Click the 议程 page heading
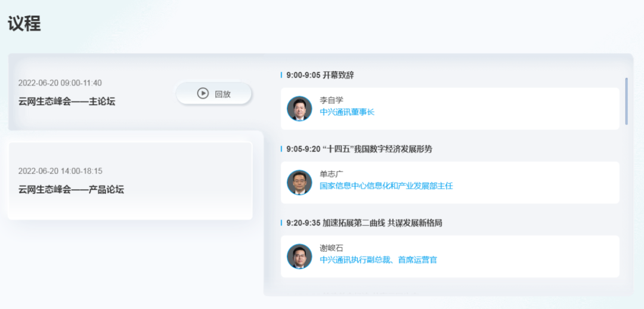 pos(24,24)
